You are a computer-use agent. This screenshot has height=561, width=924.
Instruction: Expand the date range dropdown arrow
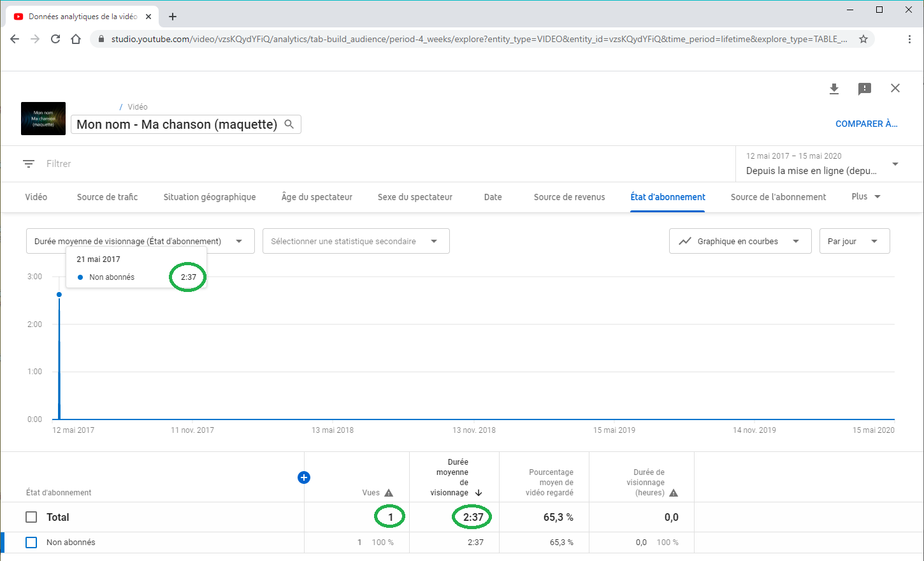[x=895, y=164]
